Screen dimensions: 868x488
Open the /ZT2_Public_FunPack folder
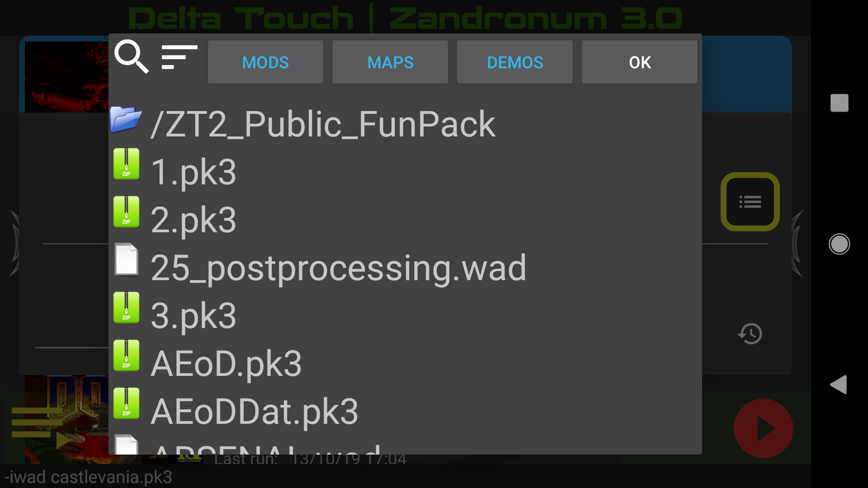tap(405, 123)
